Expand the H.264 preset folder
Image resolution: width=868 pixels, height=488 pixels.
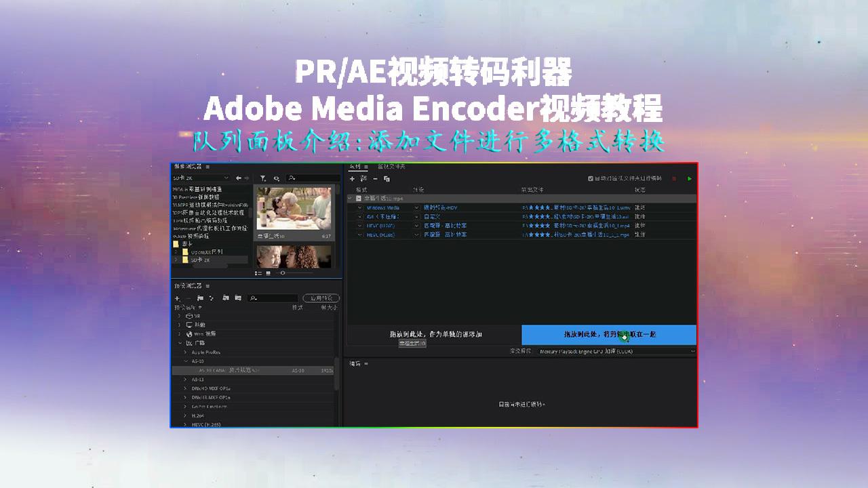click(186, 415)
